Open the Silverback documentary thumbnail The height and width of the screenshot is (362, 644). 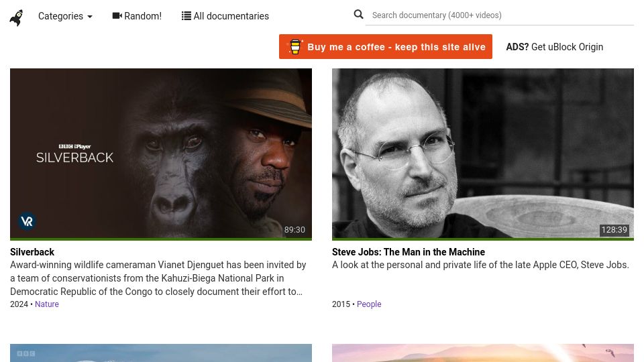pyautogui.click(x=161, y=154)
